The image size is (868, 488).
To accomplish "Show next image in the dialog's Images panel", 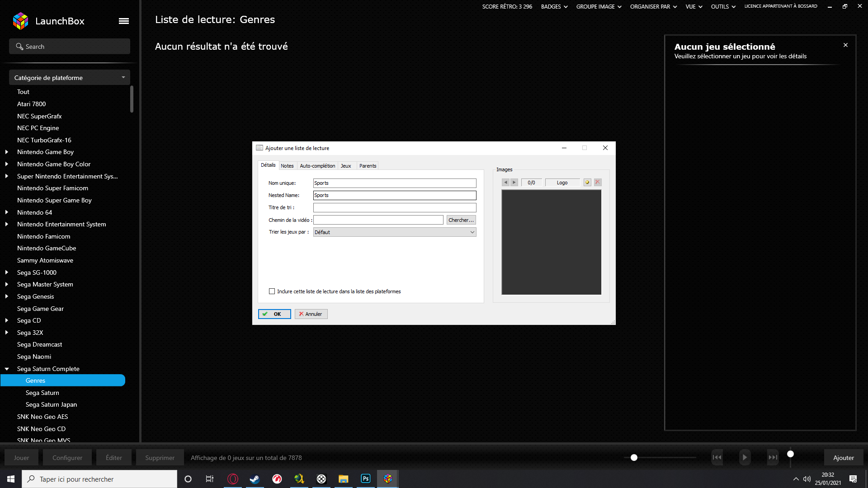I will coord(514,183).
